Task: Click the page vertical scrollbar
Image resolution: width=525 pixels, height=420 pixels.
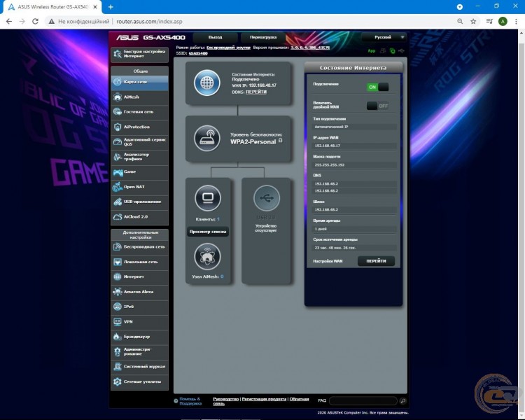Action: point(521,225)
